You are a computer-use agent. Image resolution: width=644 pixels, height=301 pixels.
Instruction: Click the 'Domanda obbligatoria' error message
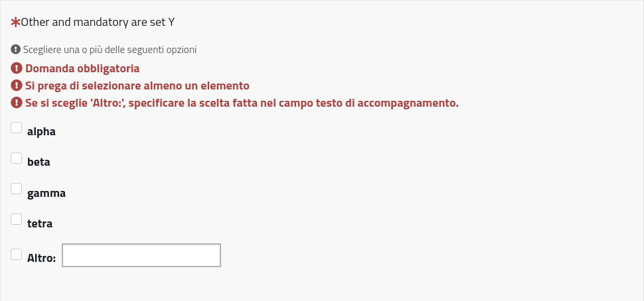click(82, 68)
